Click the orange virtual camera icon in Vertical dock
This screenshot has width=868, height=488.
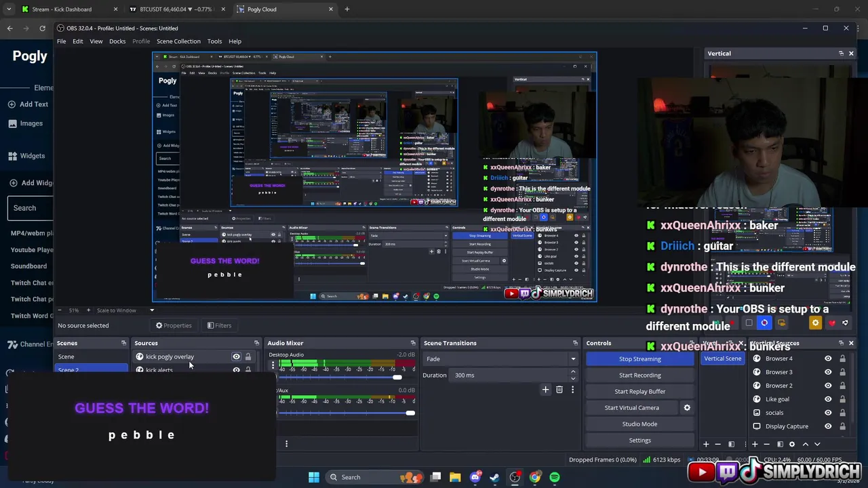tap(781, 323)
